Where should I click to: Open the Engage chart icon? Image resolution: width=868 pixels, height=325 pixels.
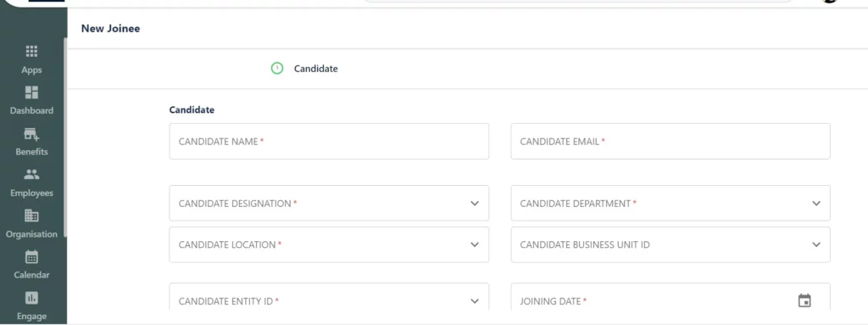click(31, 299)
